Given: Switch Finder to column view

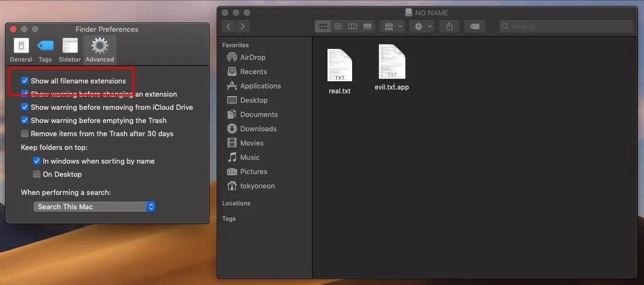Looking at the screenshot, I should pos(353,26).
